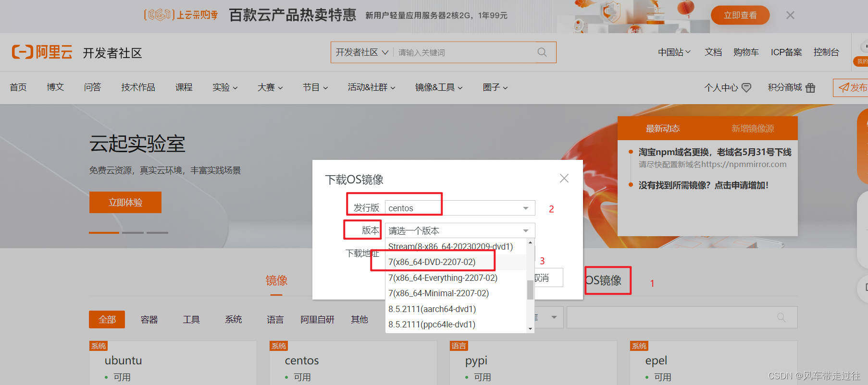868x385 pixels.
Task: Click the mirror list search field
Action: pos(682,317)
